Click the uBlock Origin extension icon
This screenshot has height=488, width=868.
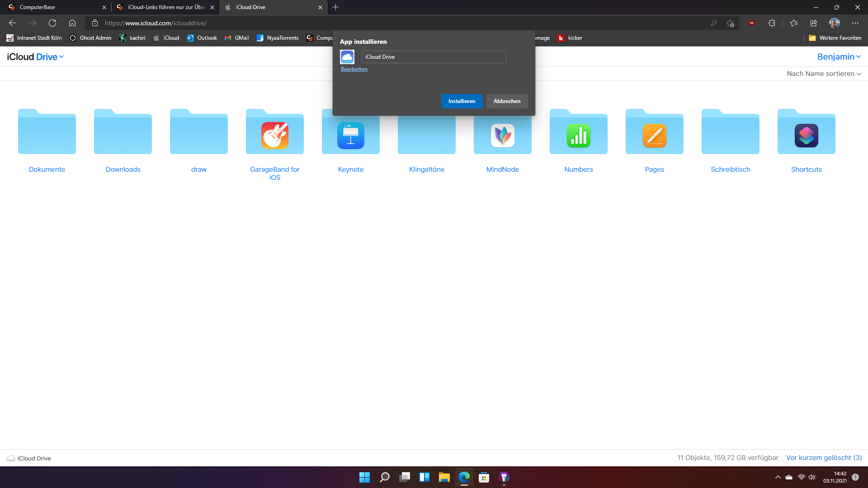tap(752, 23)
